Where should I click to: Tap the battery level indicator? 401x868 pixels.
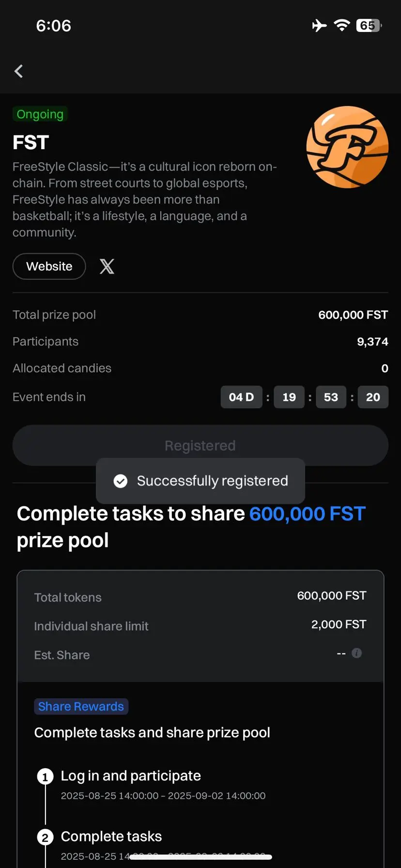(369, 25)
